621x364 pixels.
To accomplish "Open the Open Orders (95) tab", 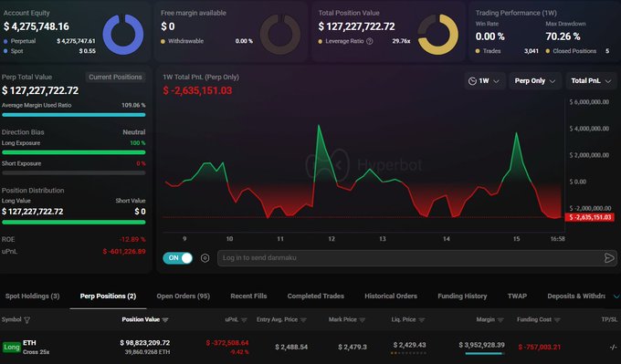I will pos(183,296).
